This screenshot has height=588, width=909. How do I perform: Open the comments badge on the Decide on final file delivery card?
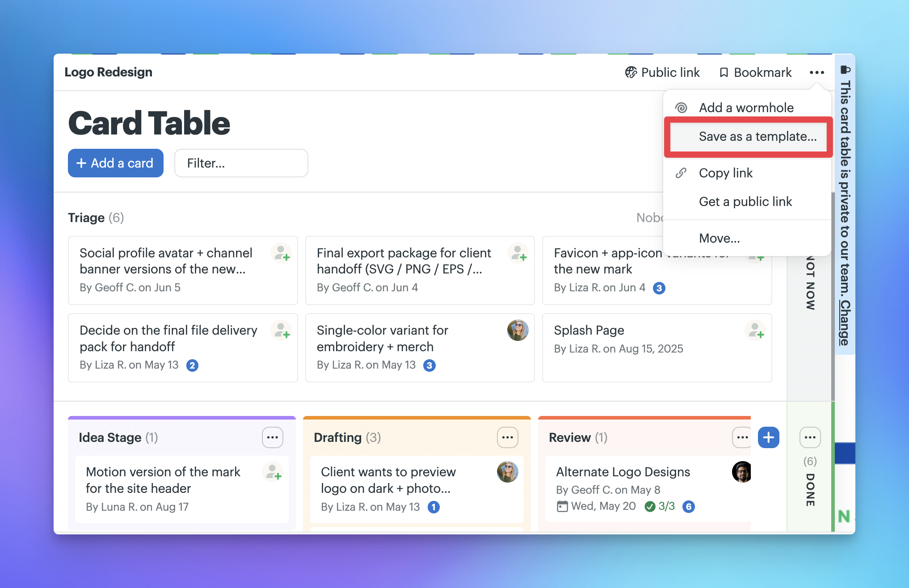point(192,365)
